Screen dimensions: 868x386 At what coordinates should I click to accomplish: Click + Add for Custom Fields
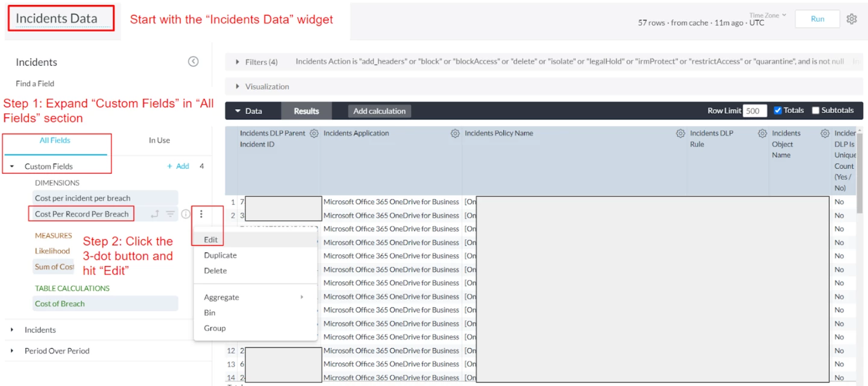pos(178,166)
